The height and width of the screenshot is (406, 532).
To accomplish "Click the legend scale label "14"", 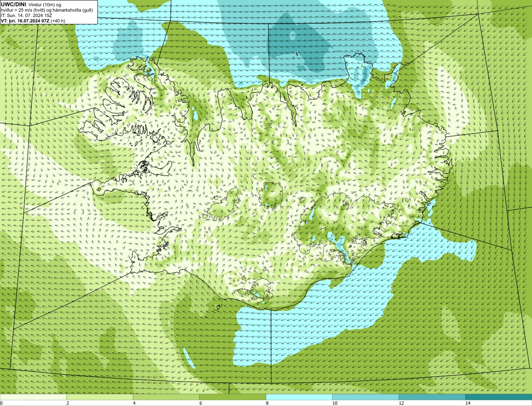I will coord(468,403).
